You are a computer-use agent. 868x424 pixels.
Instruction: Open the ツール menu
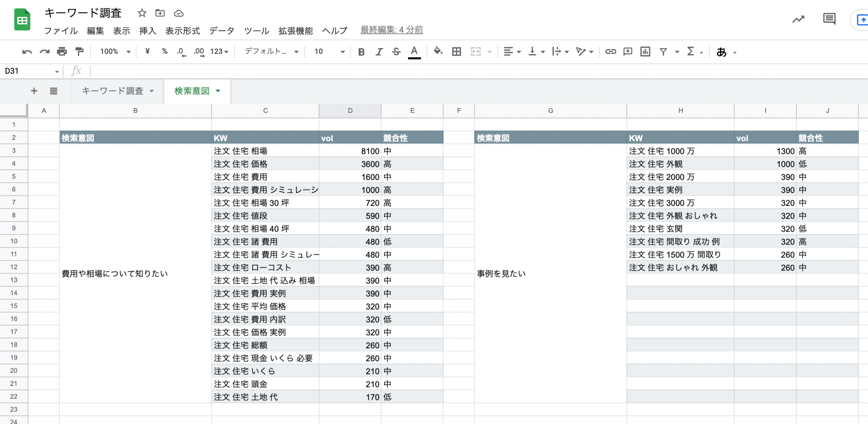256,31
